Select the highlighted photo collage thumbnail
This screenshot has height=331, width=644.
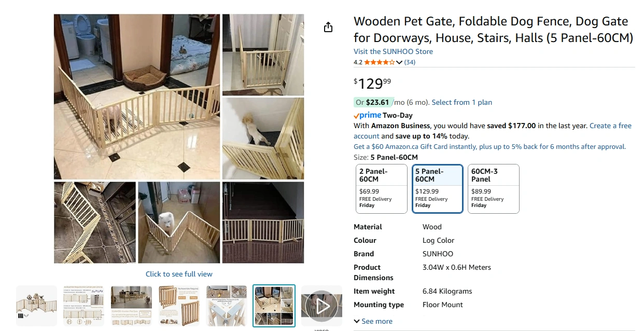274,306
